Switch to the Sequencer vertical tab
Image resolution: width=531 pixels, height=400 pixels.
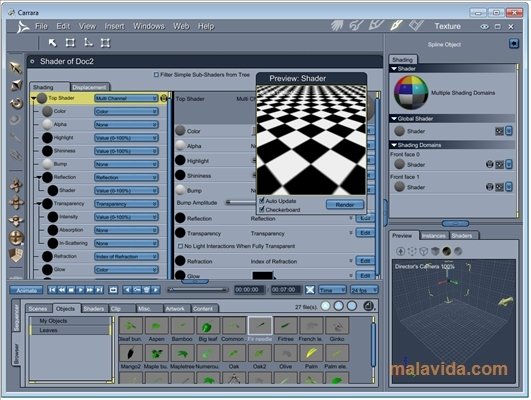click(16, 318)
